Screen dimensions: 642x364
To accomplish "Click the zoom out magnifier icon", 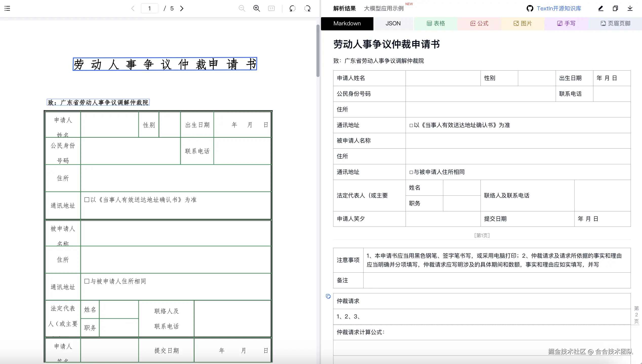I will pyautogui.click(x=242, y=8).
